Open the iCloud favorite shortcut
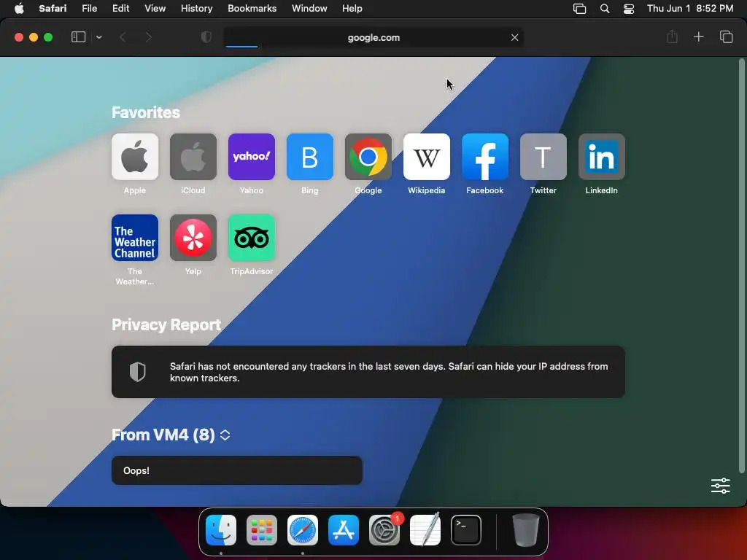The height and width of the screenshot is (560, 747). coord(193,157)
